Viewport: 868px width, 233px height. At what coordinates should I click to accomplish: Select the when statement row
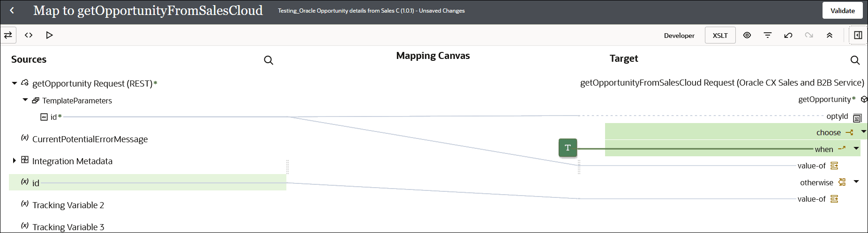[x=733, y=149]
